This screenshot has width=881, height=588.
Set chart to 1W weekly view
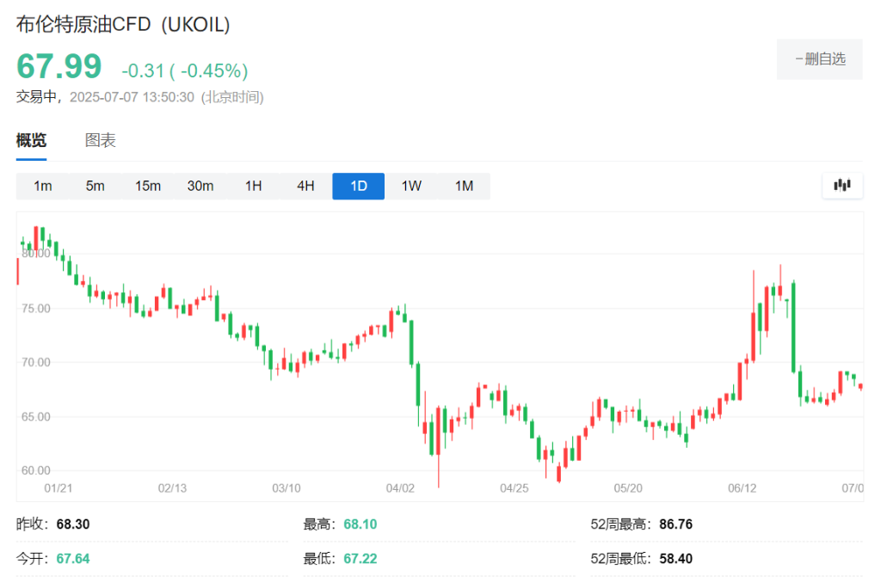[411, 186]
